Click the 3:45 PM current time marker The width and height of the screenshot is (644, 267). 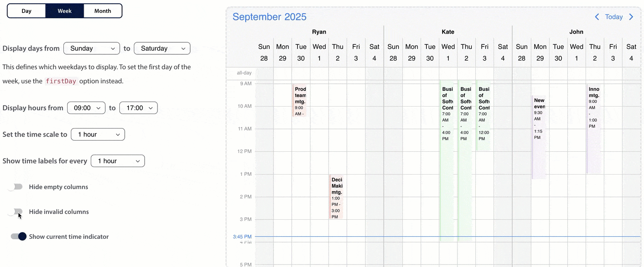coord(242,237)
